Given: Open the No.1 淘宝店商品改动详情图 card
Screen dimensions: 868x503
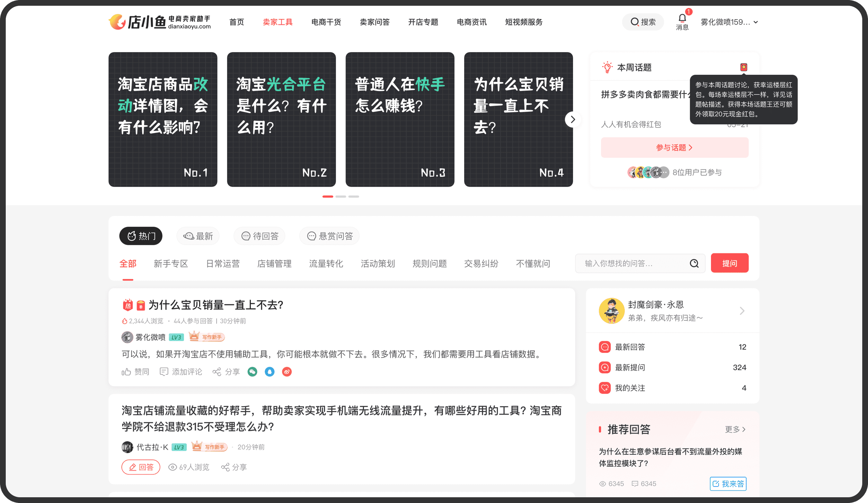Looking at the screenshot, I should tap(163, 119).
